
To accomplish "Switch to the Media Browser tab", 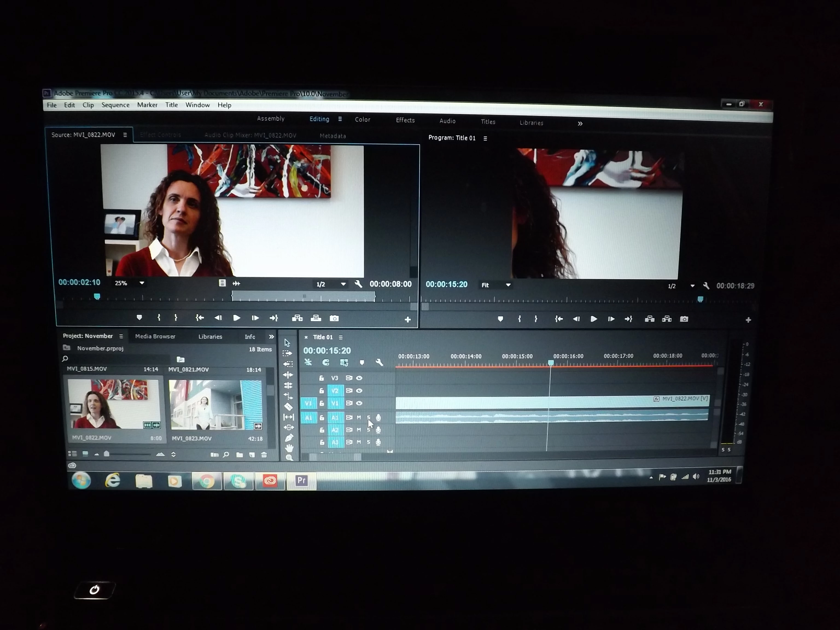I will pos(155,336).
